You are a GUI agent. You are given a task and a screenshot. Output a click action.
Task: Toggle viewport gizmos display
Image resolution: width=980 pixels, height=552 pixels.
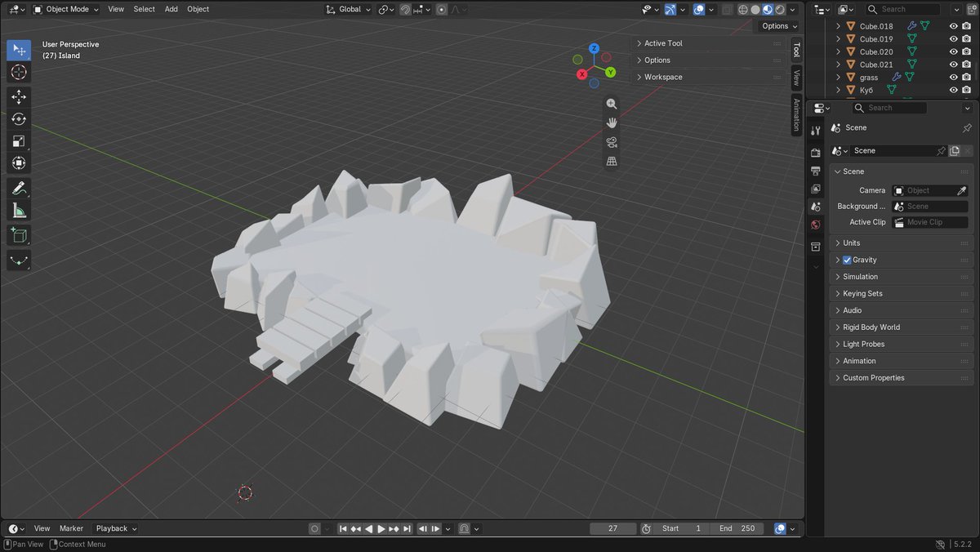(670, 9)
